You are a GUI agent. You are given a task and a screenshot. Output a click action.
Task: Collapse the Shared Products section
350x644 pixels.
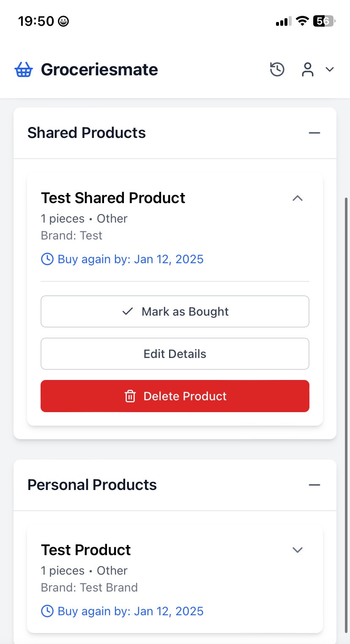pos(314,133)
